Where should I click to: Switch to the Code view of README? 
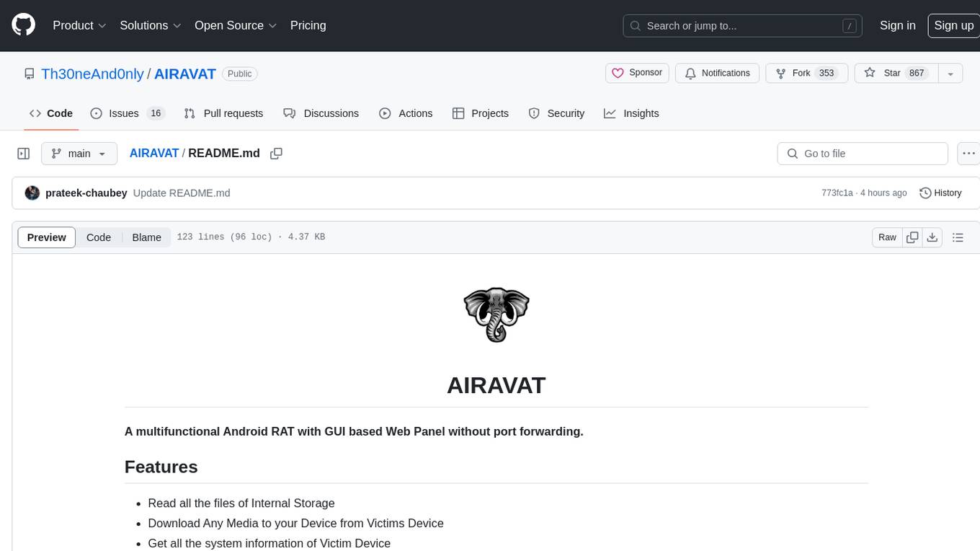tap(99, 237)
